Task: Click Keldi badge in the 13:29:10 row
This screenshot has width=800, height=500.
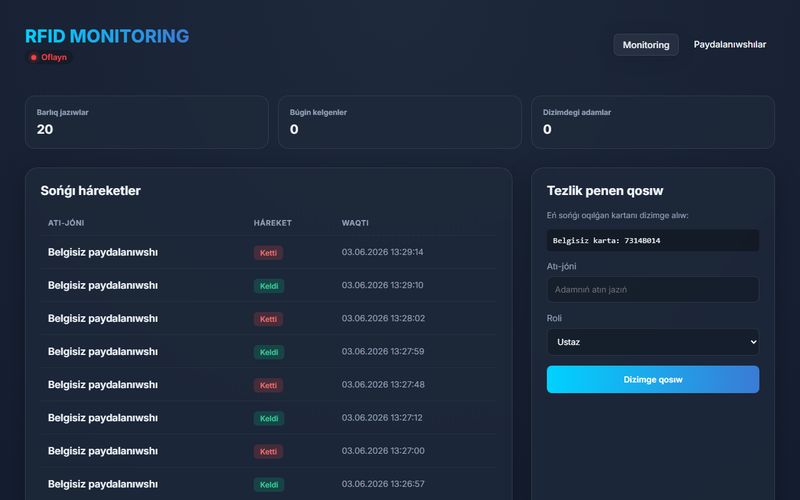Action: (269, 286)
